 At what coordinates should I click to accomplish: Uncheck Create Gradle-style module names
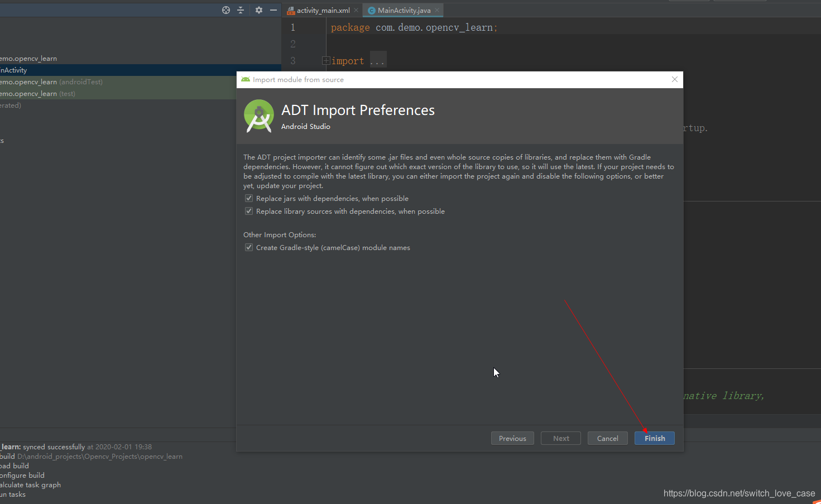(x=249, y=247)
